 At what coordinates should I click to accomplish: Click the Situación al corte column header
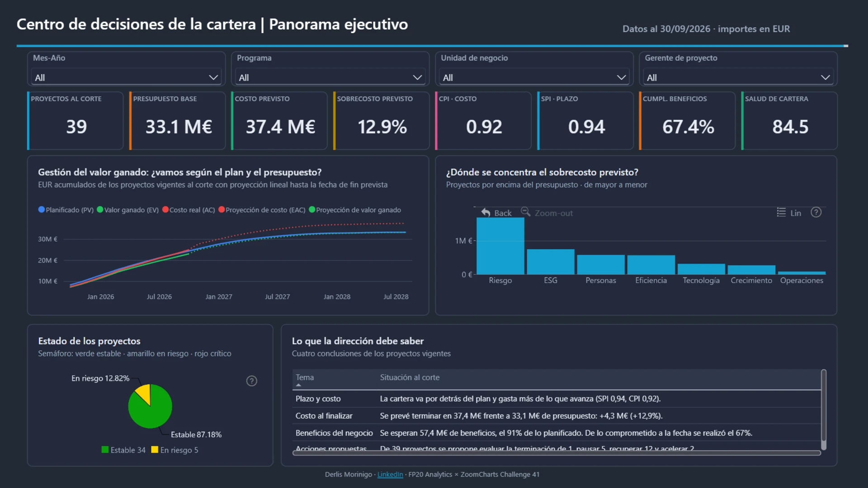(x=410, y=377)
